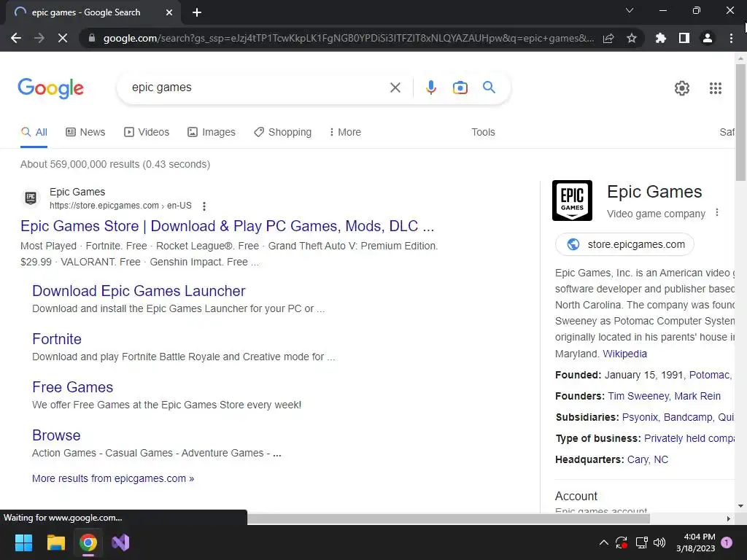This screenshot has width=747, height=560.
Task: Click the horizontal scrollbar right arrow
Action: 728,518
